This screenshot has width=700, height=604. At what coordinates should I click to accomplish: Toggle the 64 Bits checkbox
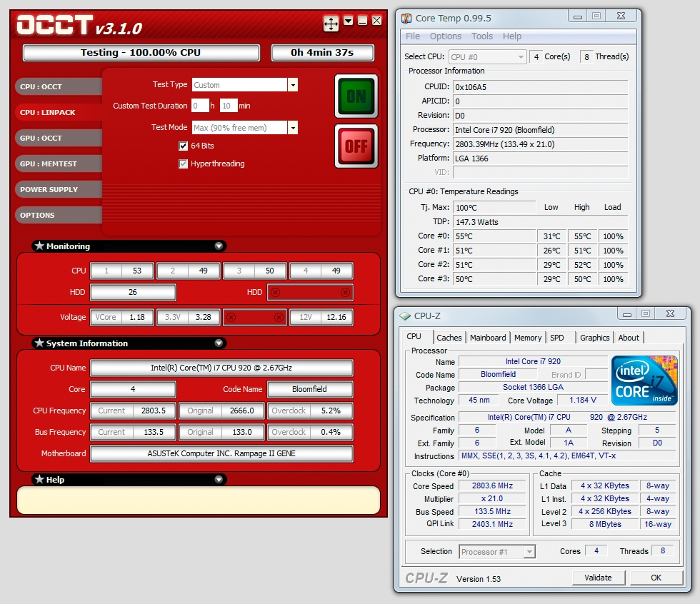183,146
